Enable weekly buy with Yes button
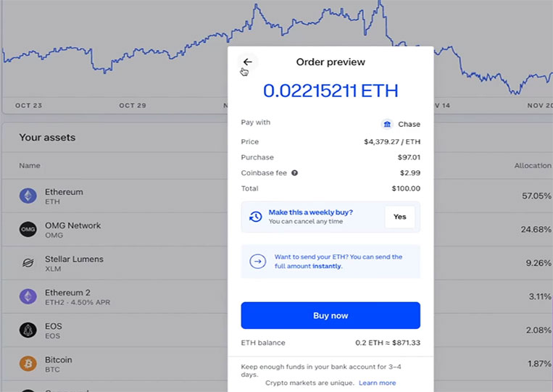553x392 pixels. click(x=399, y=217)
